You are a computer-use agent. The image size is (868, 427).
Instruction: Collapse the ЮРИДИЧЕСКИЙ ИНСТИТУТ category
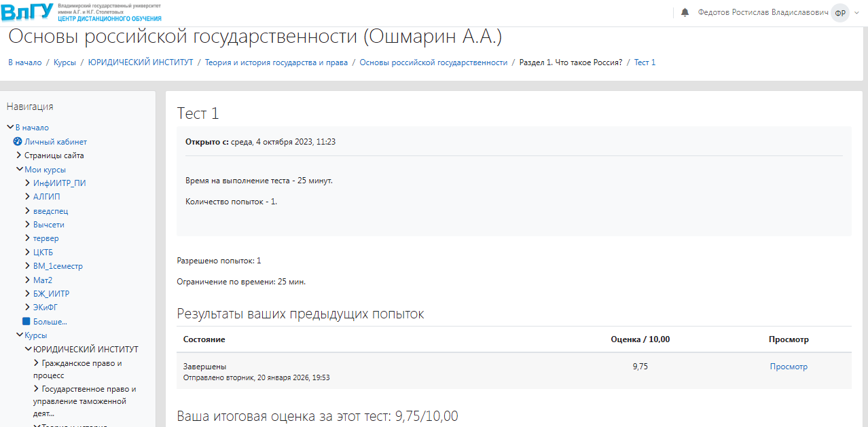(x=28, y=350)
